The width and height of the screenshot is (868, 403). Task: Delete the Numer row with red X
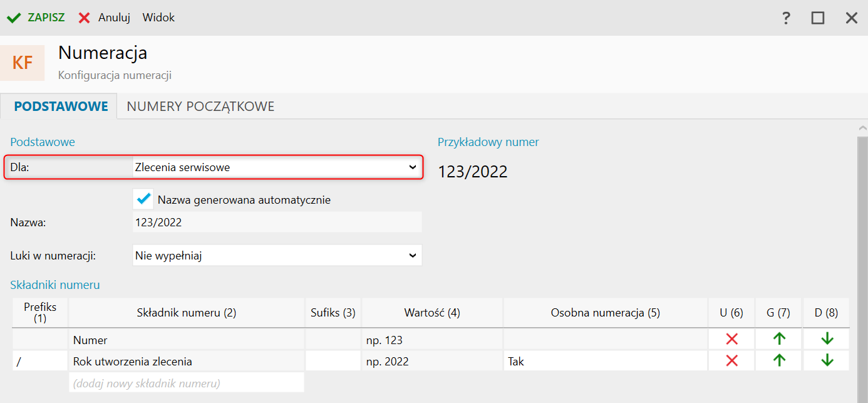point(731,340)
